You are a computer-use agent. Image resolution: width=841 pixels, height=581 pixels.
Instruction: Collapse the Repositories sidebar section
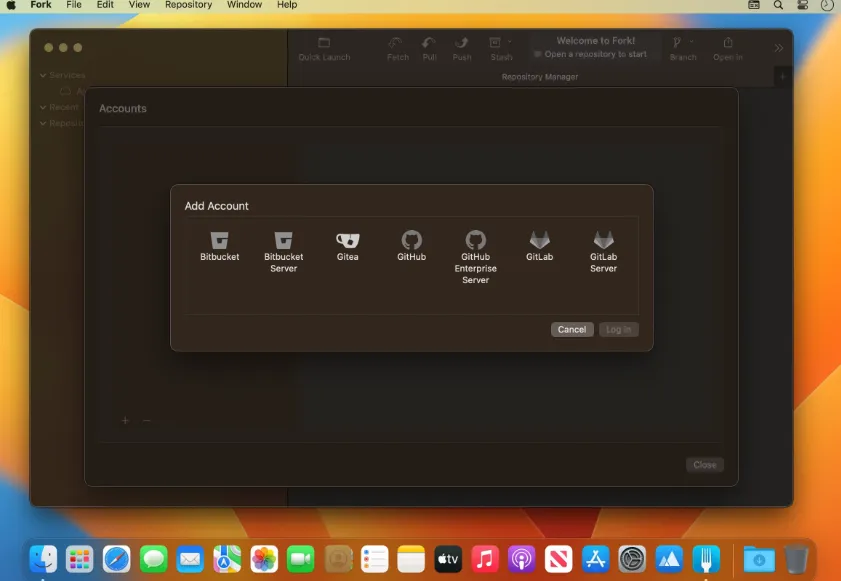point(43,123)
